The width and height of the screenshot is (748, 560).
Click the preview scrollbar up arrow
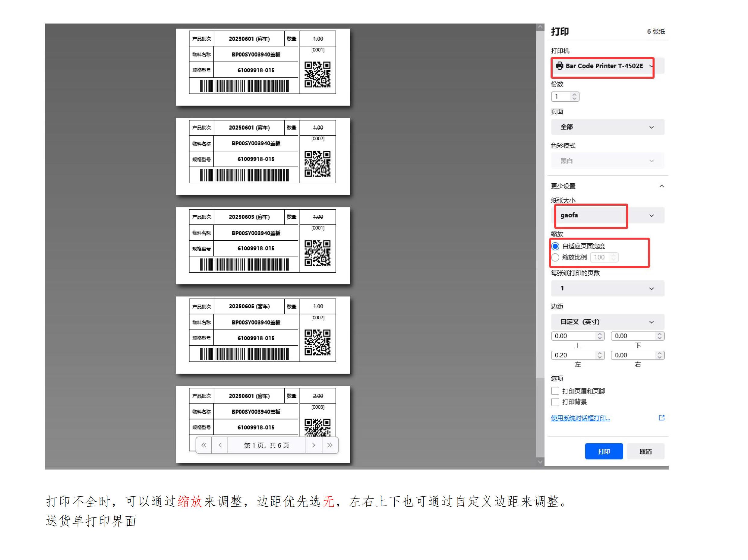[x=540, y=27]
